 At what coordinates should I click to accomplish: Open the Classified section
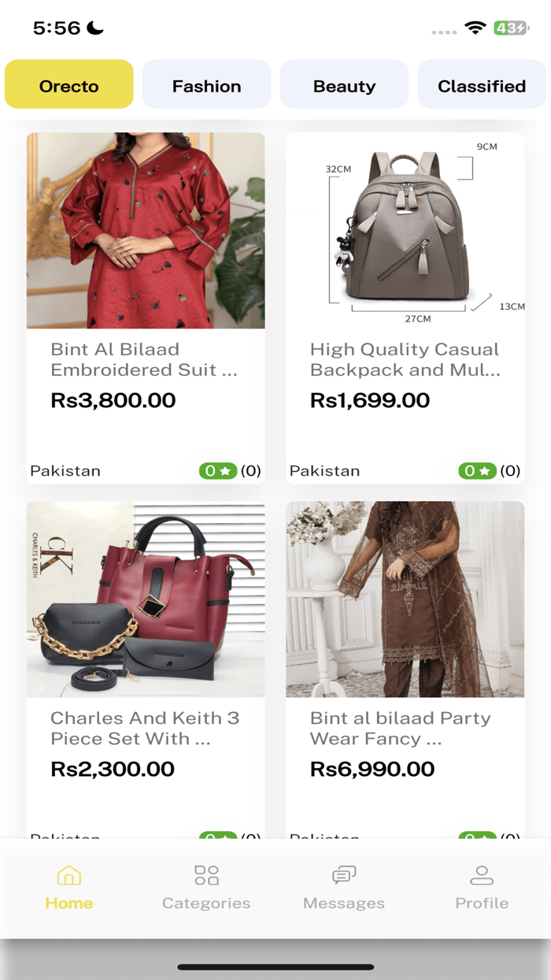point(483,84)
